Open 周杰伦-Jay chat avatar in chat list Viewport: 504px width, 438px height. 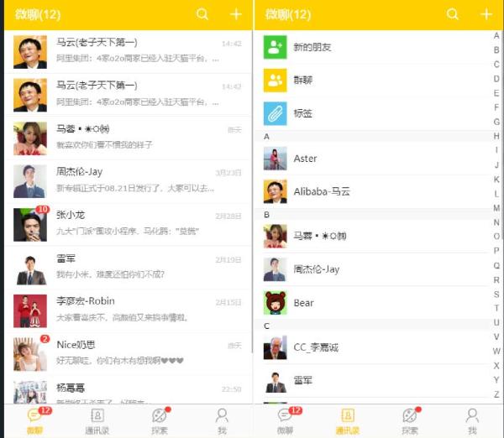coord(30,181)
